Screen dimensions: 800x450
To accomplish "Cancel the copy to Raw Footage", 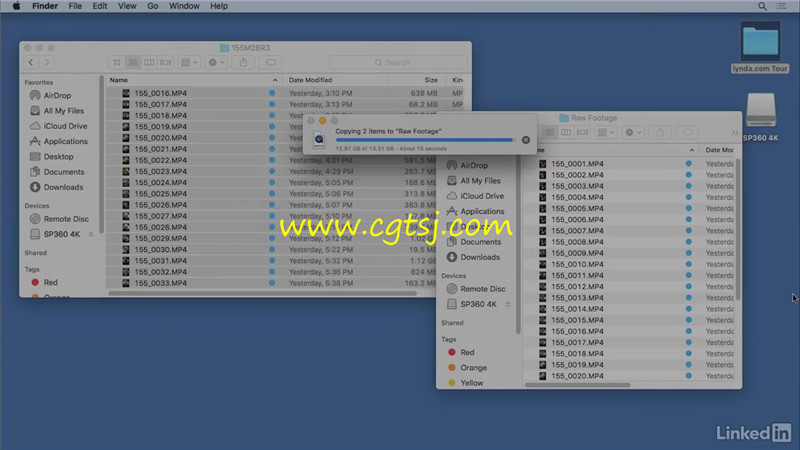I will tap(526, 140).
